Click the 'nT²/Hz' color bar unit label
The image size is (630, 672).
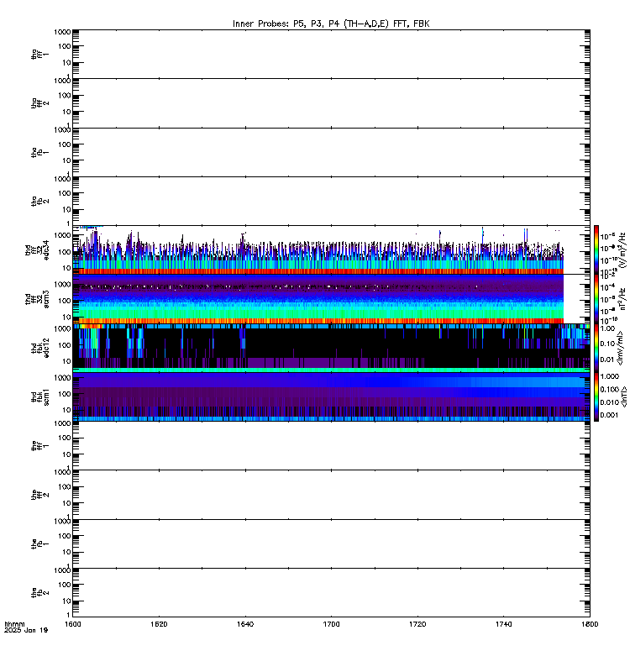pyautogui.click(x=622, y=299)
